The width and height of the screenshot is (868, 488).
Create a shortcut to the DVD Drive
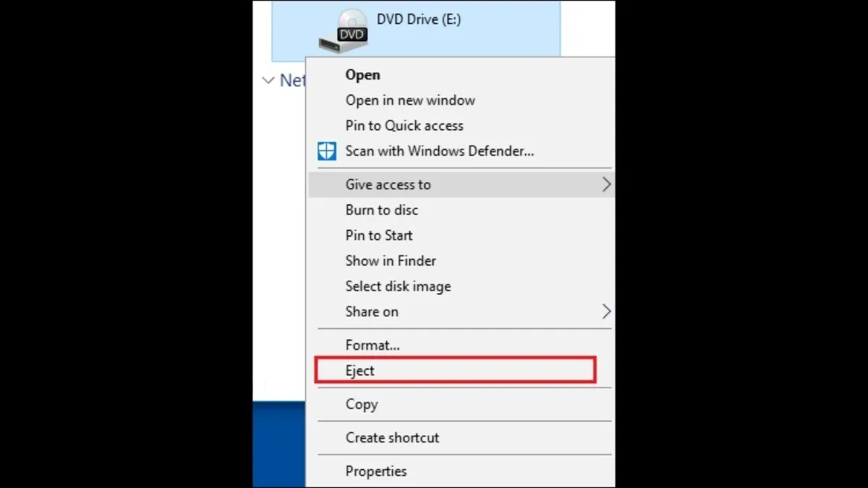click(x=392, y=437)
